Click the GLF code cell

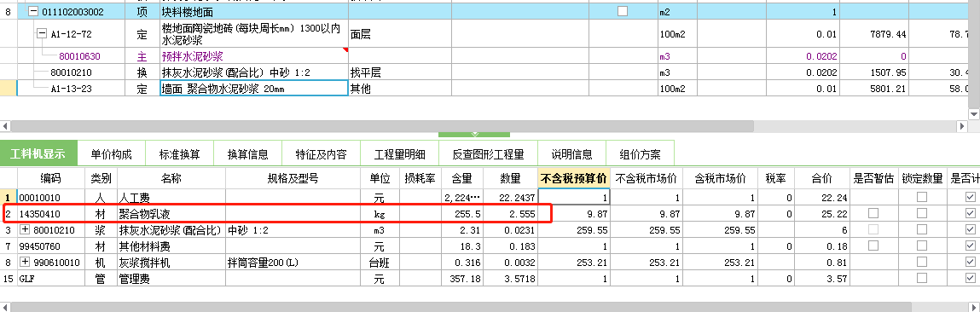coord(51,279)
